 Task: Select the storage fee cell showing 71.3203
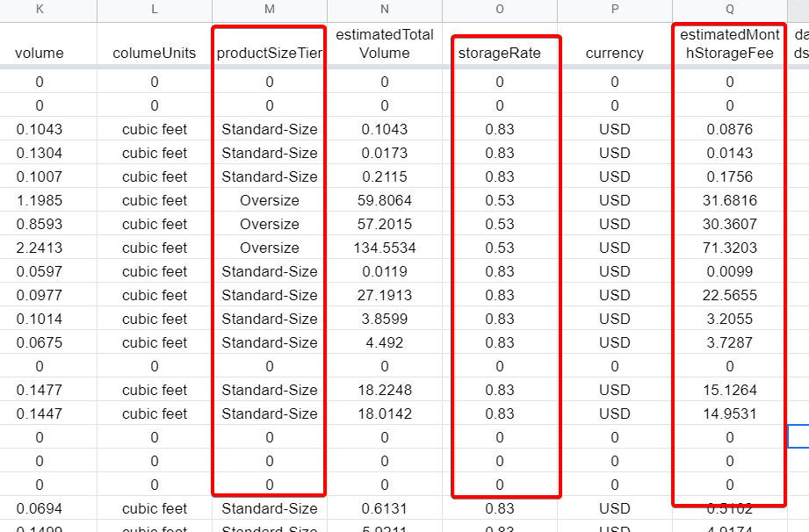click(729, 248)
